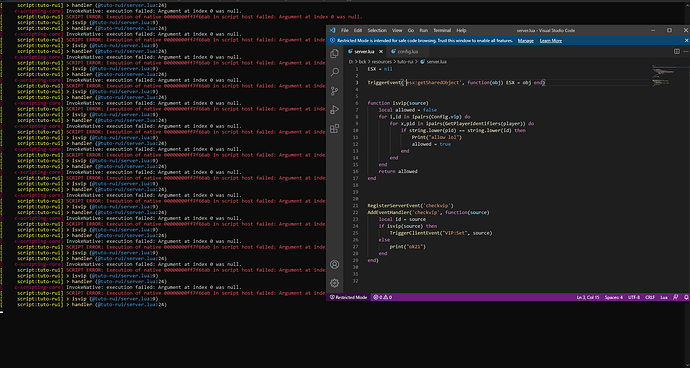Screen dimensions: 690x368
Task: Open the Manage gear icon in VS Code
Action: tap(334, 283)
